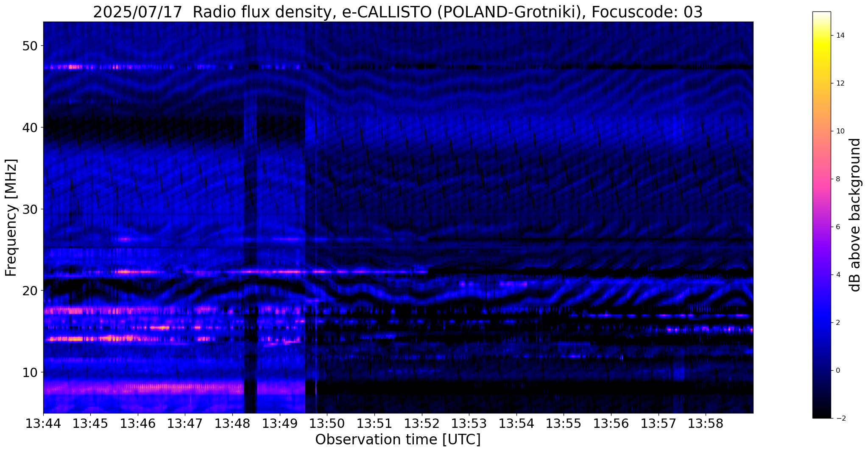
Task: Click the 10 MHz frequency tick label
Action: [x=30, y=372]
